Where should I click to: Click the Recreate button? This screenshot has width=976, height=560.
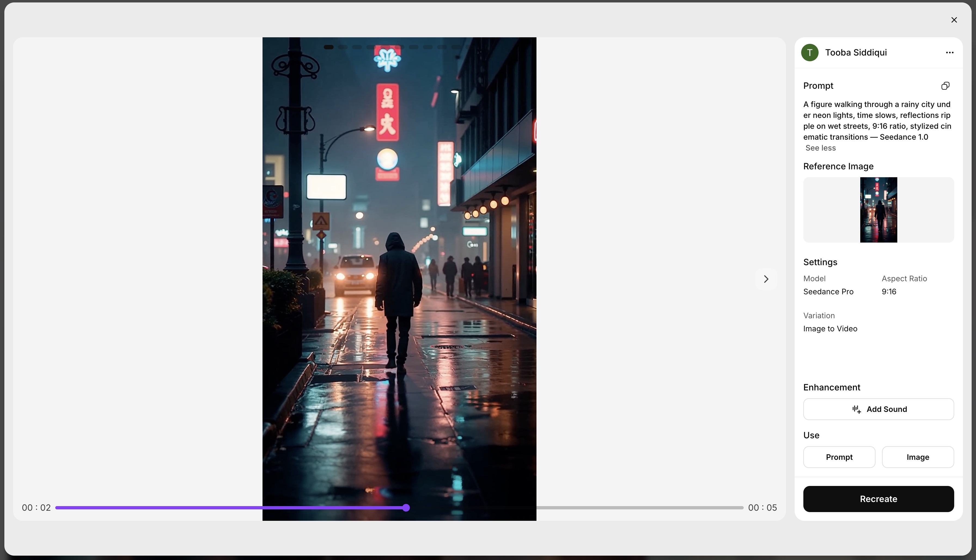click(x=878, y=499)
